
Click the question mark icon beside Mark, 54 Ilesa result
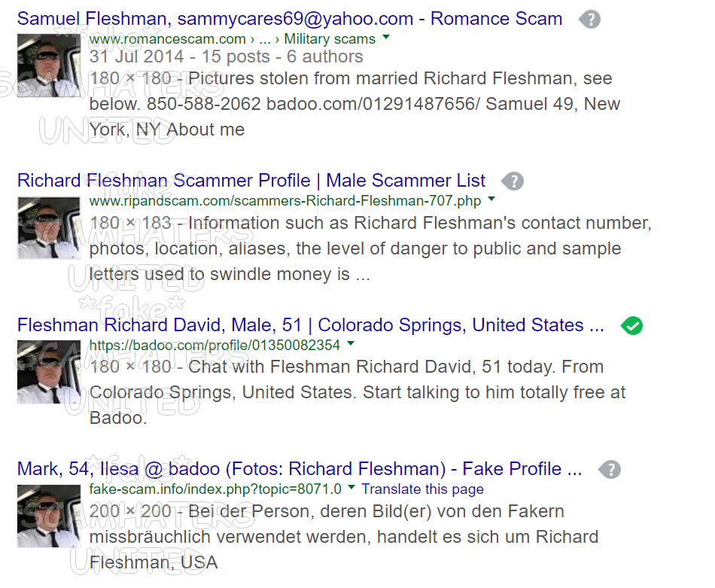(x=610, y=469)
